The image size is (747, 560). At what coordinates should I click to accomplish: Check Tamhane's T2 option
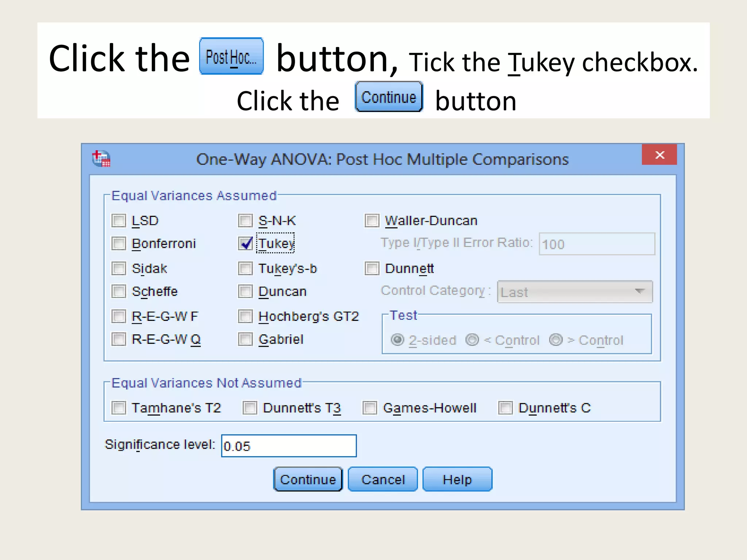119,408
